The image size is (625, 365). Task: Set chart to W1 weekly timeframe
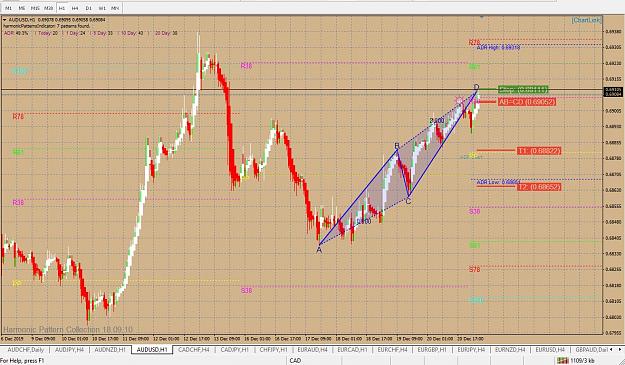[102, 8]
